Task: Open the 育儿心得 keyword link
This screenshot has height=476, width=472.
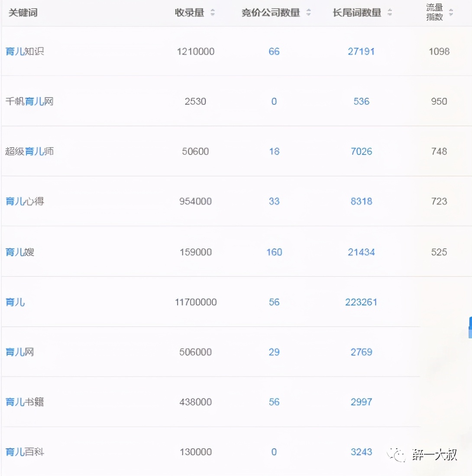Action: 23,201
